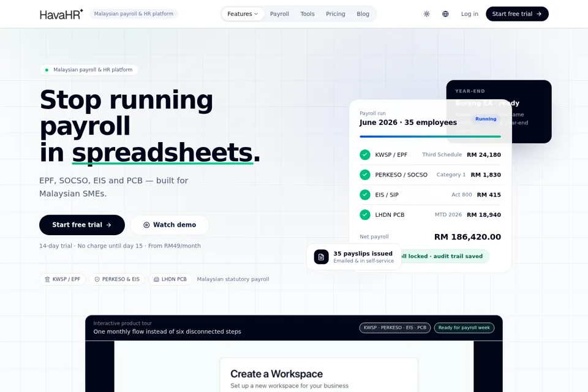
Task: Click the Interactive product tour label
Action: [x=123, y=323]
